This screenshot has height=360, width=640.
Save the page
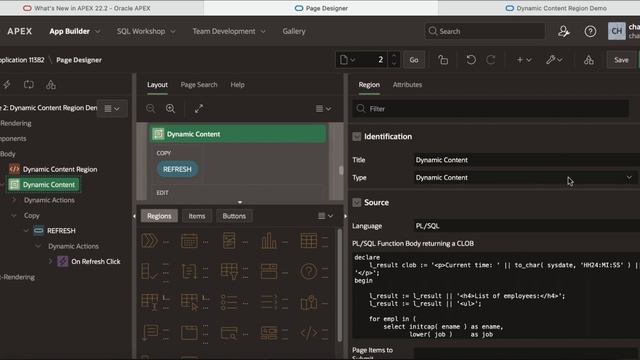tap(621, 60)
